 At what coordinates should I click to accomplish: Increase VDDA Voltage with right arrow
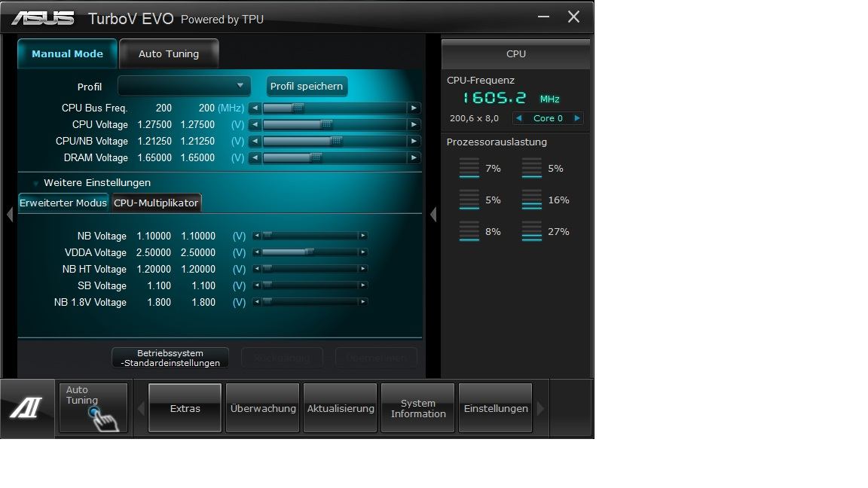point(362,252)
